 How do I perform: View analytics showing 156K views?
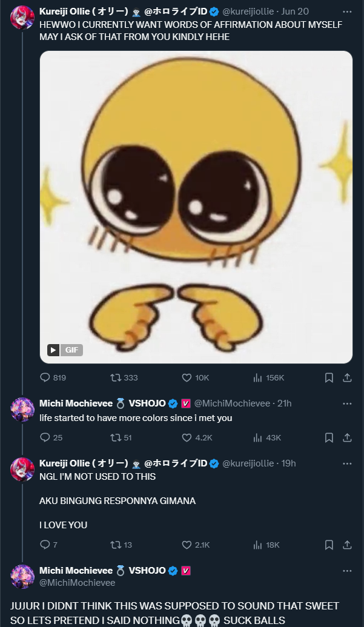(x=257, y=377)
